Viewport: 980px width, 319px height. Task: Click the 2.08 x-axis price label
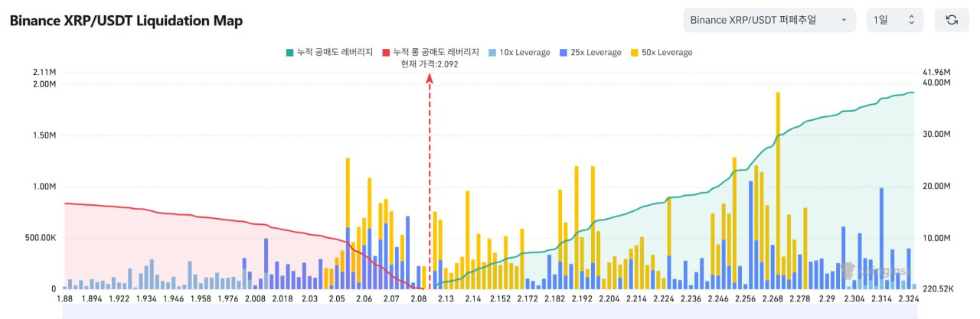418,299
